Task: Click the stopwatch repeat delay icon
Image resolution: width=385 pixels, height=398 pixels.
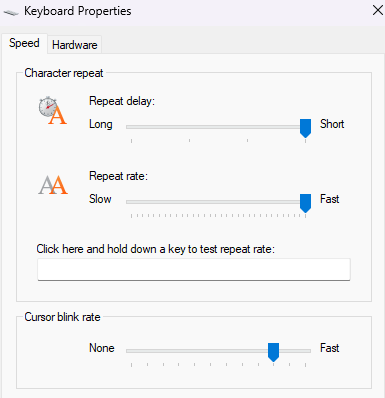Action: (x=53, y=110)
